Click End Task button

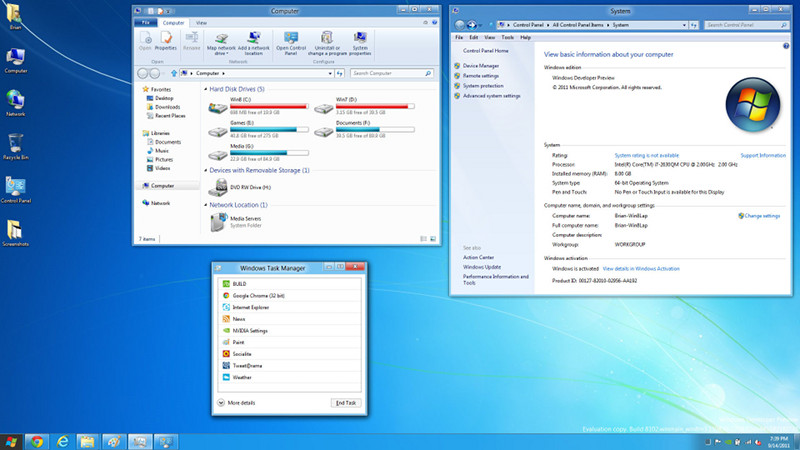click(346, 403)
